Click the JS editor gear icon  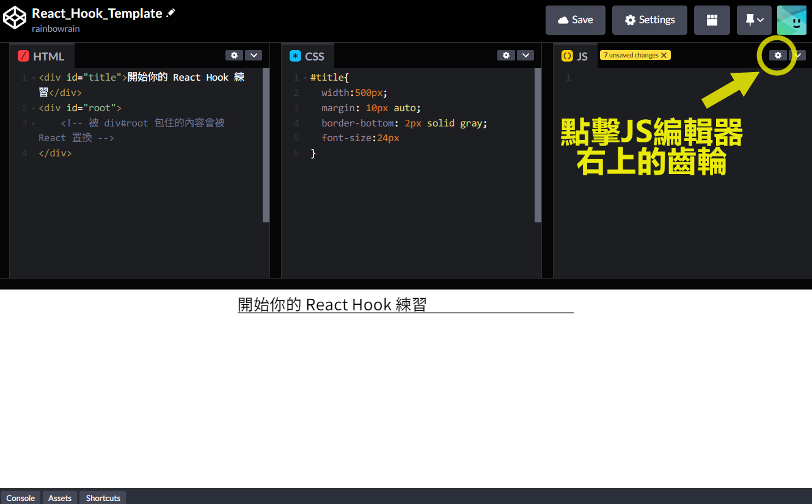point(777,55)
